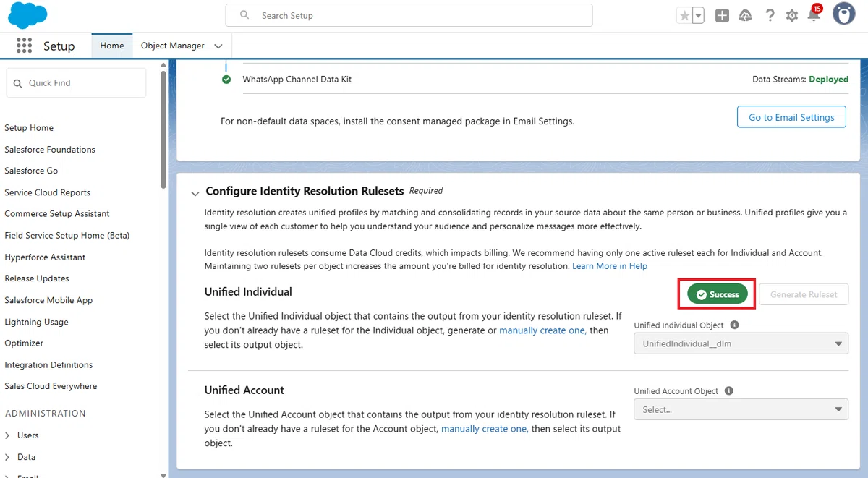The image size is (868, 478).
Task: Open the Unified Individual Object dropdown
Action: (741, 344)
